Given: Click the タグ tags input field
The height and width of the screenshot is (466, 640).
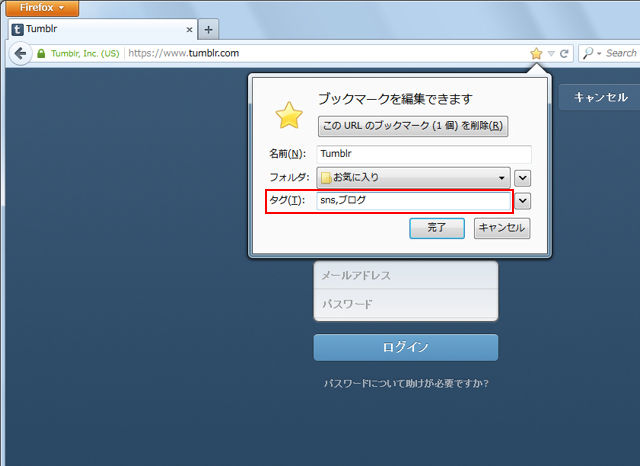Looking at the screenshot, I should 413,201.
